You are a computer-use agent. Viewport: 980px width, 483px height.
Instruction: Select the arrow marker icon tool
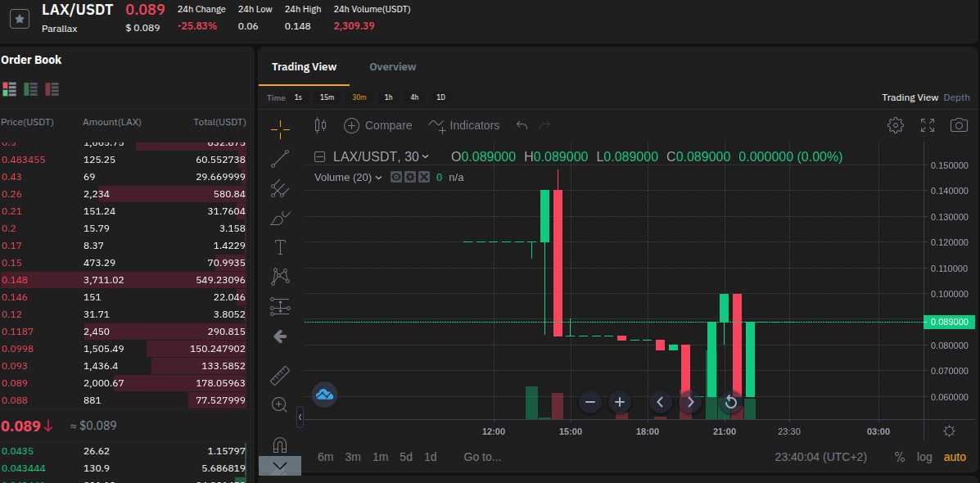[x=280, y=336]
